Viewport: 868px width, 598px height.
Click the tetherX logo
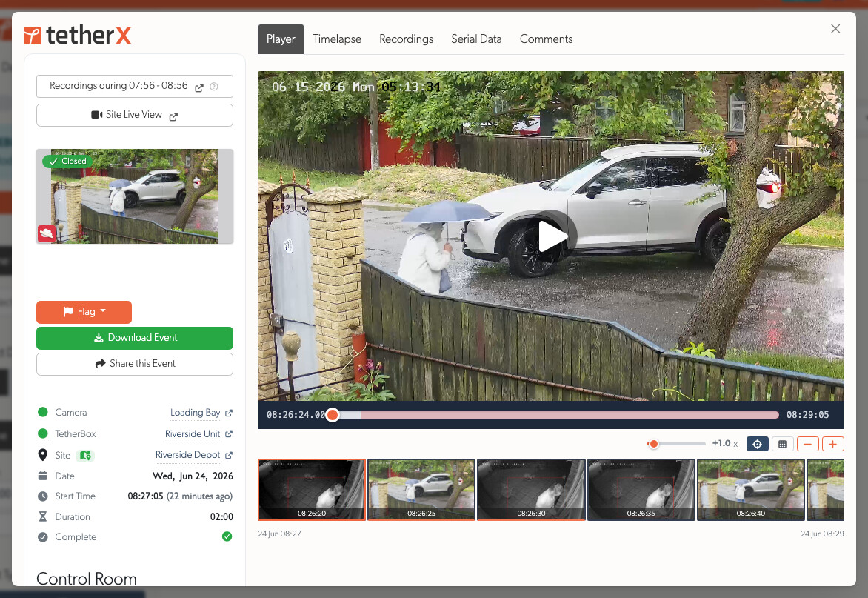(x=78, y=35)
